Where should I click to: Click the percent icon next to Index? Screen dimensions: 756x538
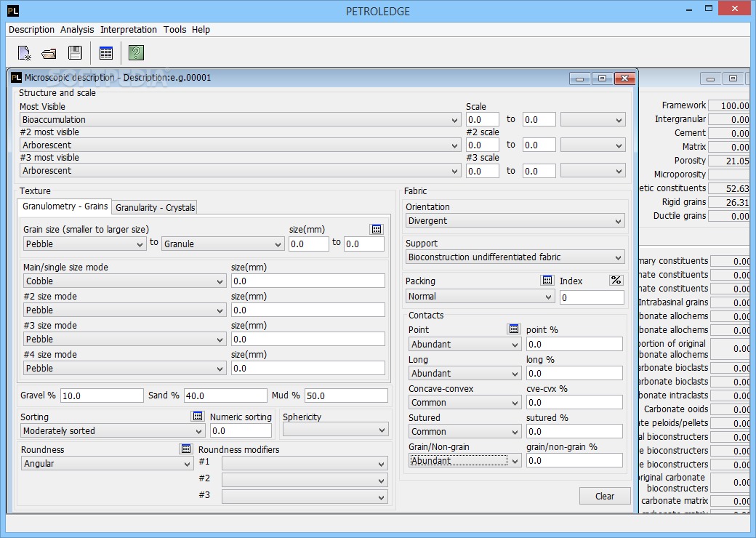(x=616, y=280)
